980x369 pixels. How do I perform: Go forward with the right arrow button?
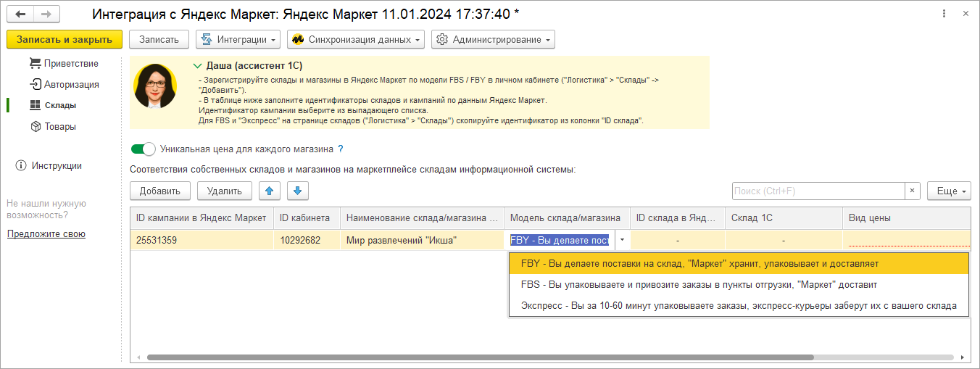(x=47, y=14)
